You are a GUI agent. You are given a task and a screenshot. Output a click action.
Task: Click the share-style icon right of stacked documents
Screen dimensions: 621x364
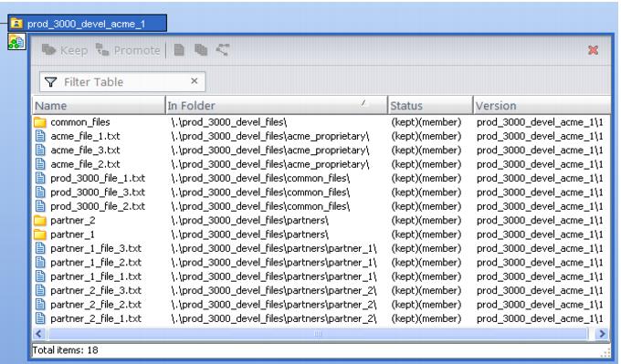point(223,50)
